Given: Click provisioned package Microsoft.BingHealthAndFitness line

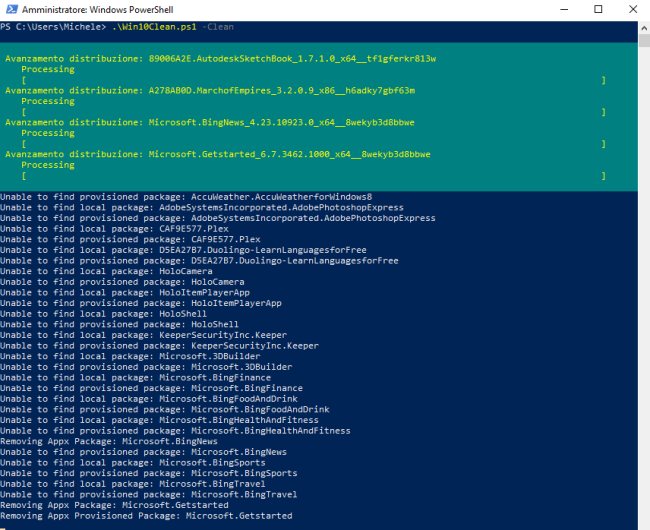Looking at the screenshot, I should tap(175, 431).
